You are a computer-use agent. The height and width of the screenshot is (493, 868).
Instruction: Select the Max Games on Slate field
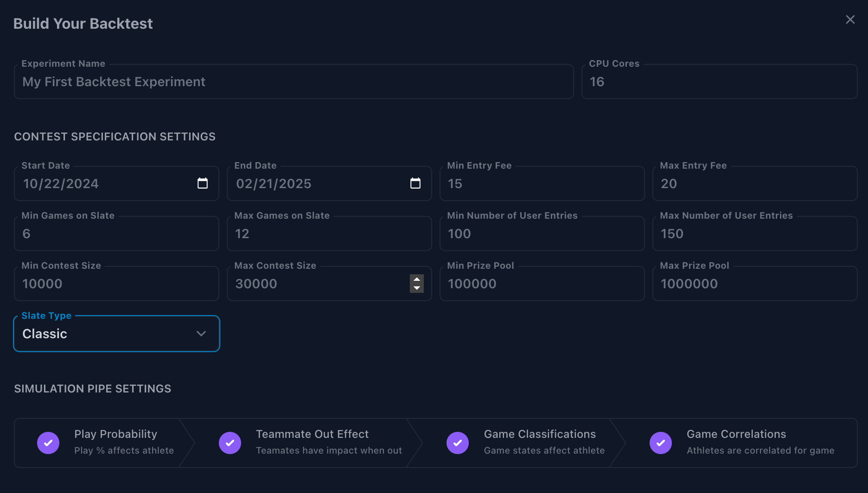pos(329,234)
